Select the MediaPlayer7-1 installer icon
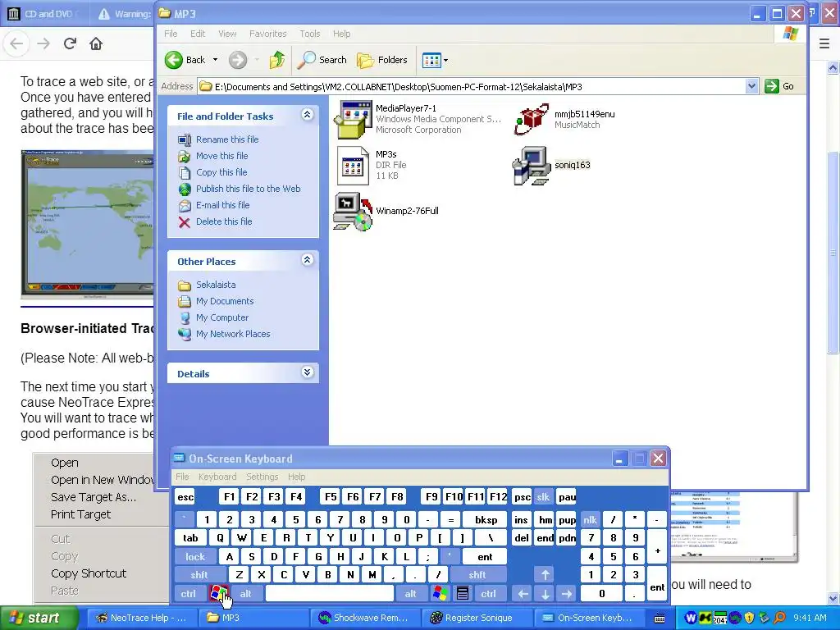This screenshot has width=840, height=630. click(353, 120)
